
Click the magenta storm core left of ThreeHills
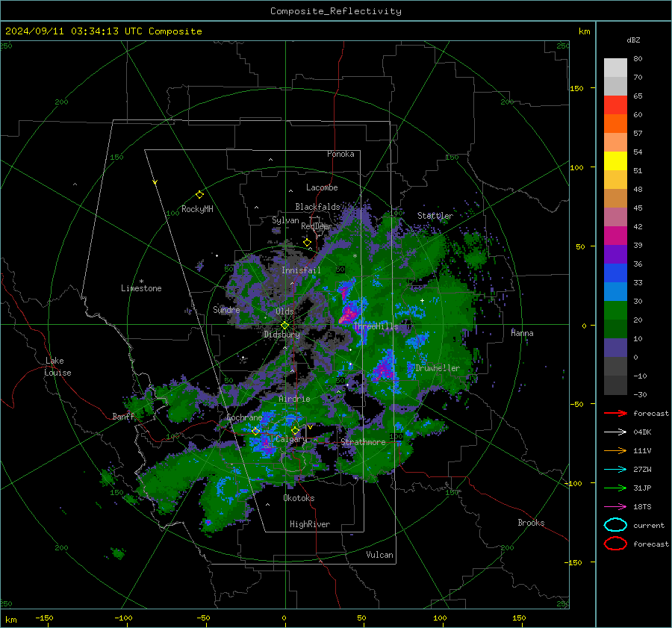coord(347,314)
